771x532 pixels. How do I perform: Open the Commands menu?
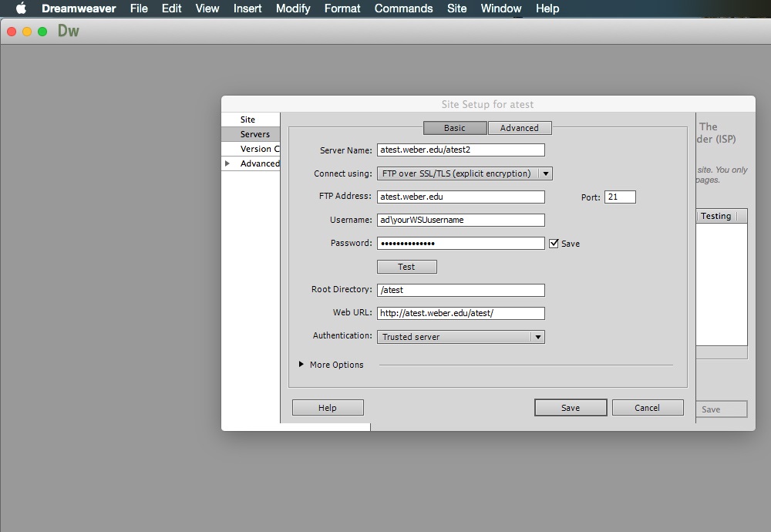[x=403, y=8]
